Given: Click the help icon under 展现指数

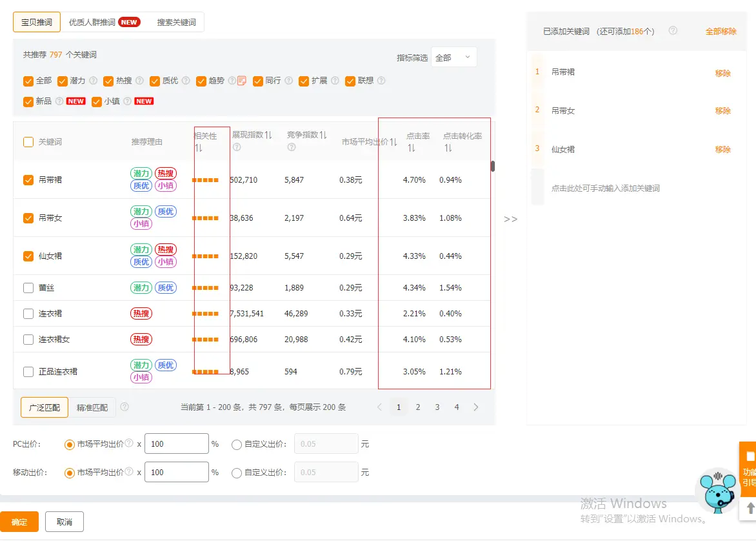Looking at the screenshot, I should (236, 147).
